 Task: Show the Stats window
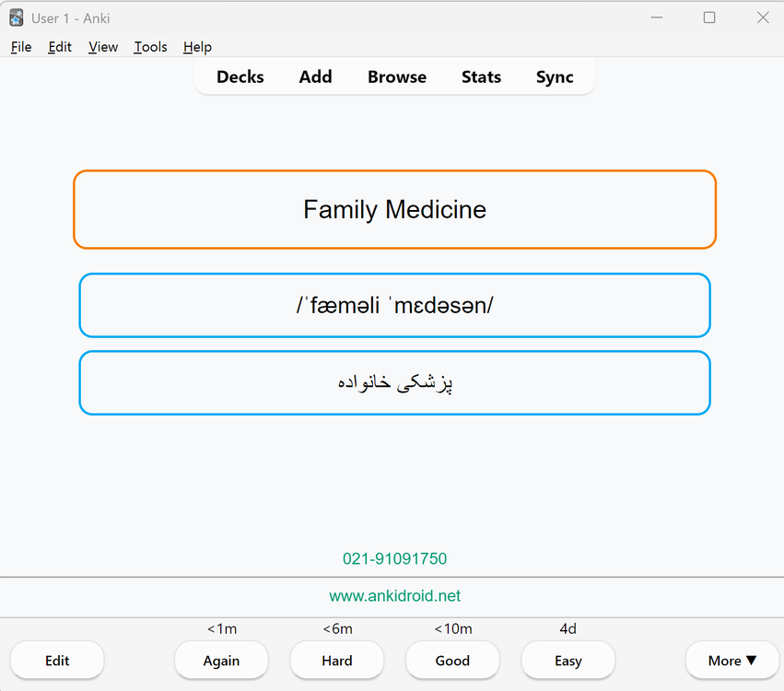[x=481, y=77]
